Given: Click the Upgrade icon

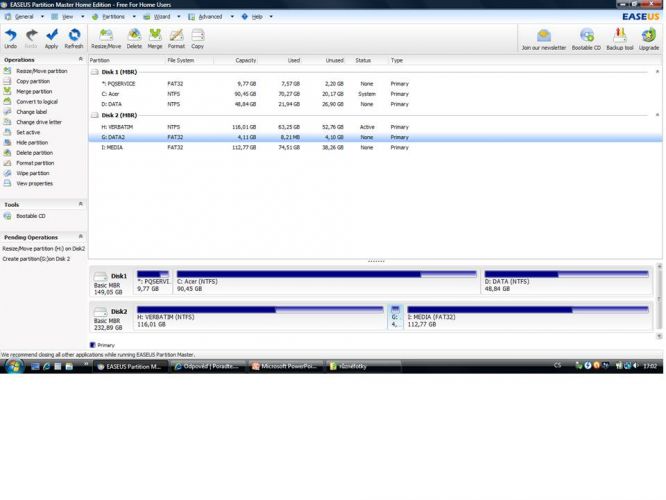Looking at the screenshot, I should click(649, 40).
